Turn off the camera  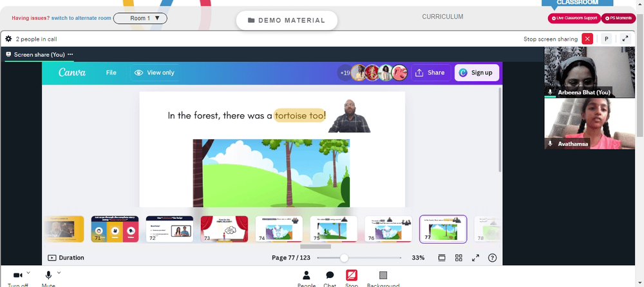[17, 279]
